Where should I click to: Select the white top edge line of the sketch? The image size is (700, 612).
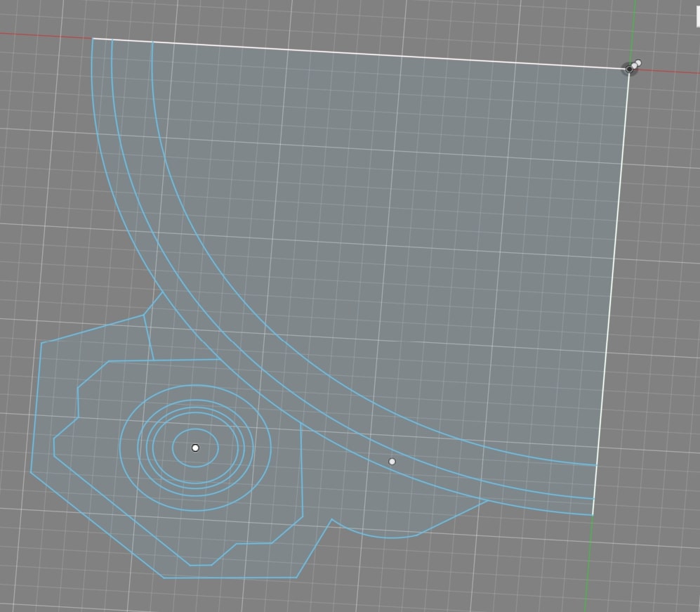359,53
